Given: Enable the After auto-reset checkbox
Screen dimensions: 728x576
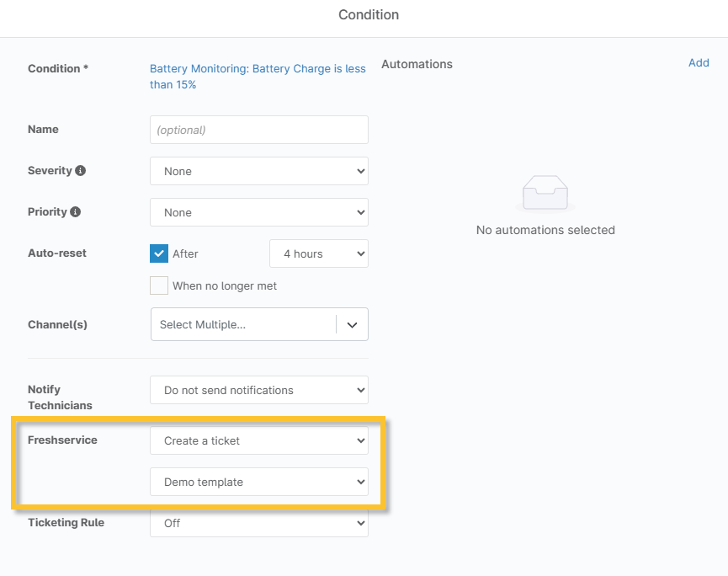Looking at the screenshot, I should tap(158, 253).
